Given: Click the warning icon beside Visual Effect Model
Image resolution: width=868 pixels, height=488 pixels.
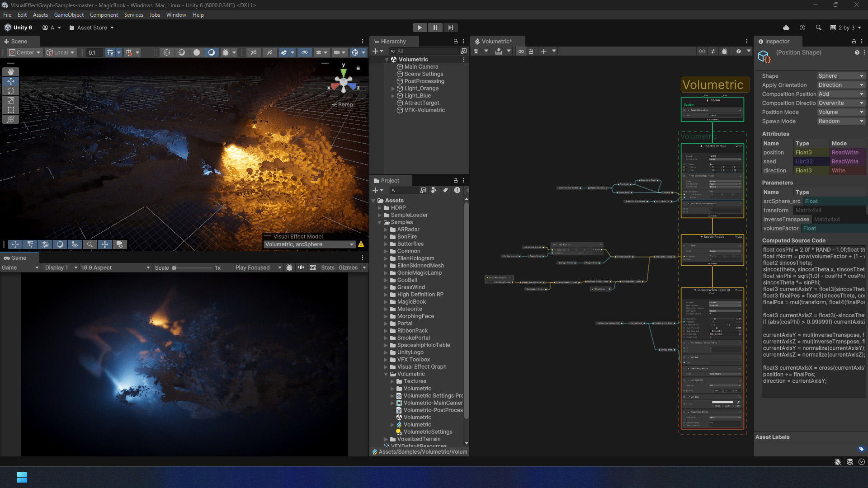Looking at the screenshot, I should click(361, 244).
